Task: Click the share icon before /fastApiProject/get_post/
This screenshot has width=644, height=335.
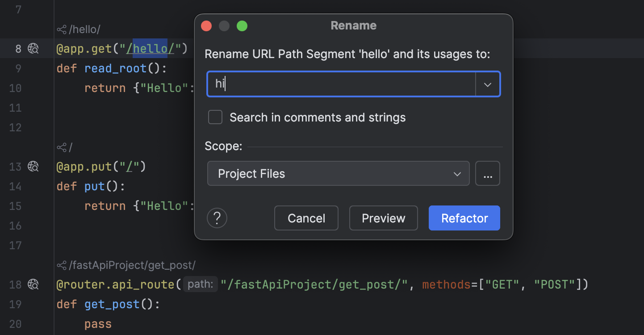Action: [61, 264]
